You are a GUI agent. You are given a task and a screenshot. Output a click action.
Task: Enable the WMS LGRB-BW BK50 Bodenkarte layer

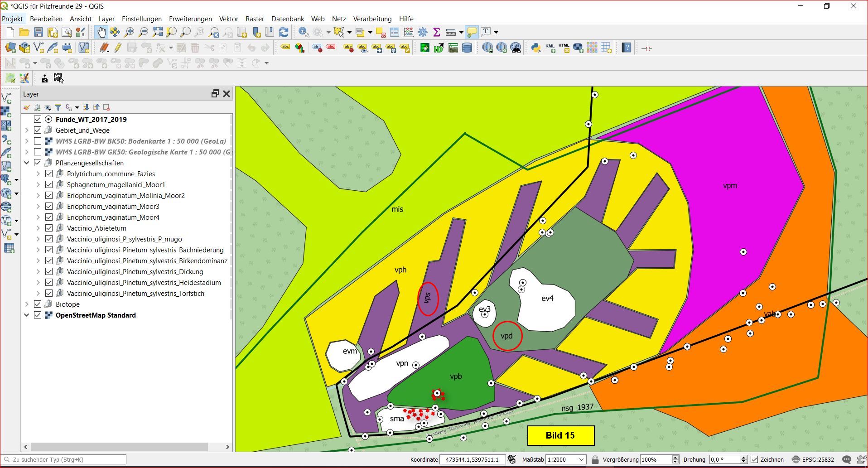(x=38, y=141)
